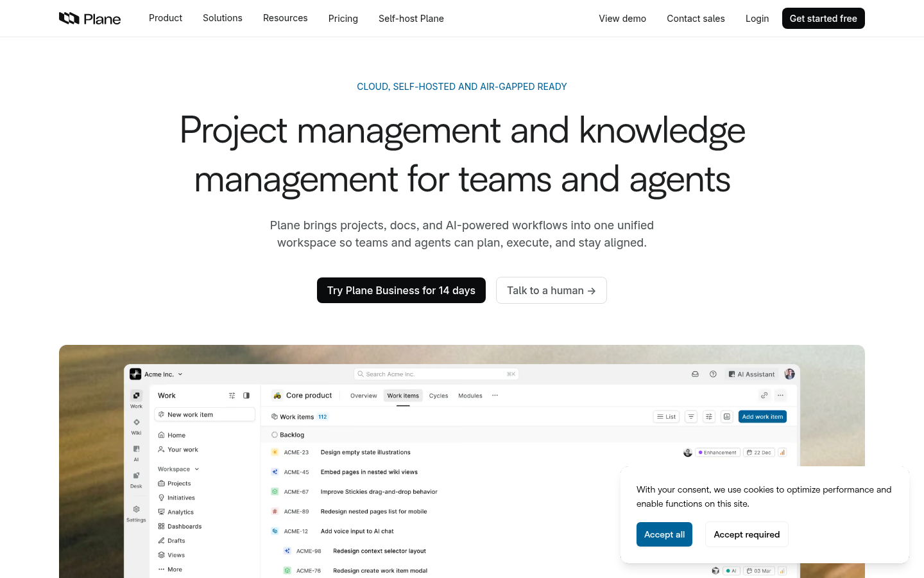
Task: Switch to the Cycles tab
Action: (439, 396)
